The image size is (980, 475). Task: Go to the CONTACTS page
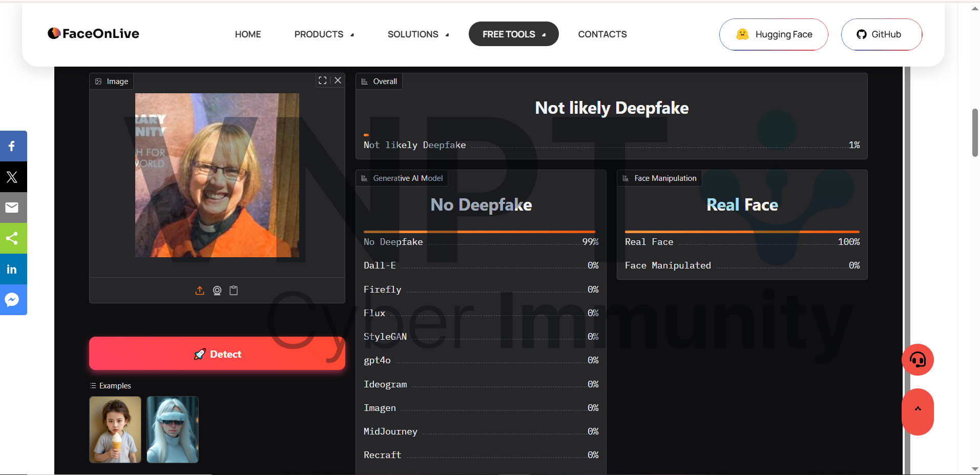tap(602, 34)
